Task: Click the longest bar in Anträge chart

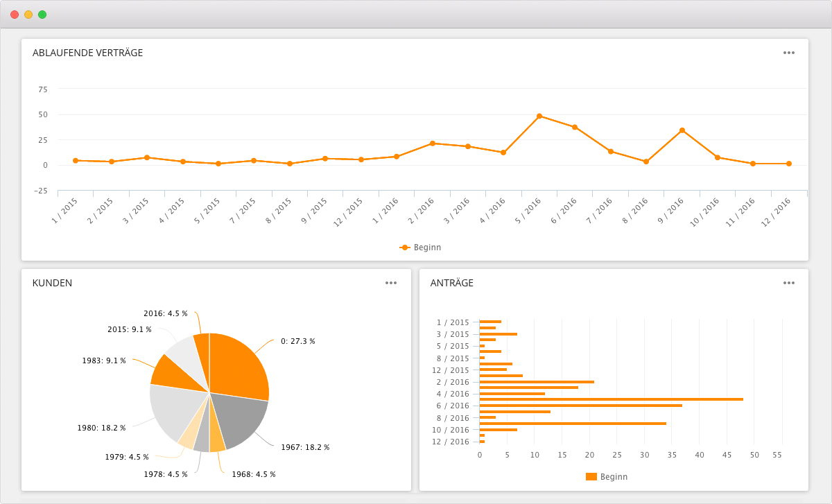Action: click(x=610, y=399)
